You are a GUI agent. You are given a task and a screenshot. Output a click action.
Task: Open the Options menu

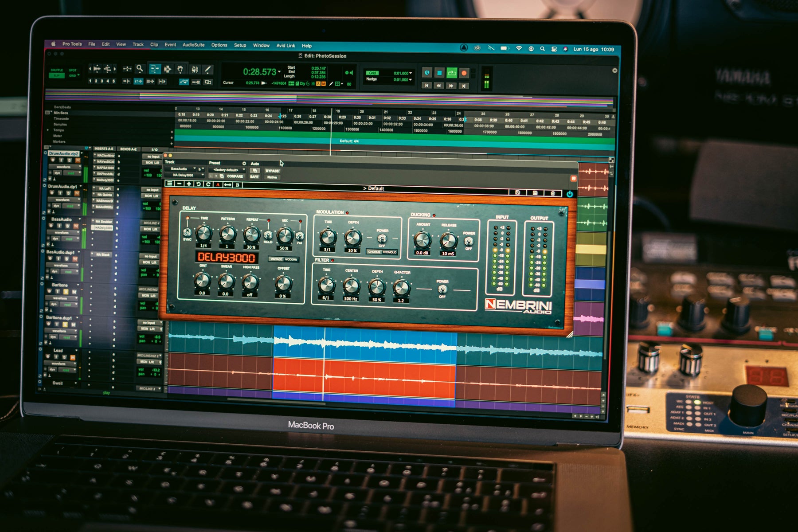219,45
